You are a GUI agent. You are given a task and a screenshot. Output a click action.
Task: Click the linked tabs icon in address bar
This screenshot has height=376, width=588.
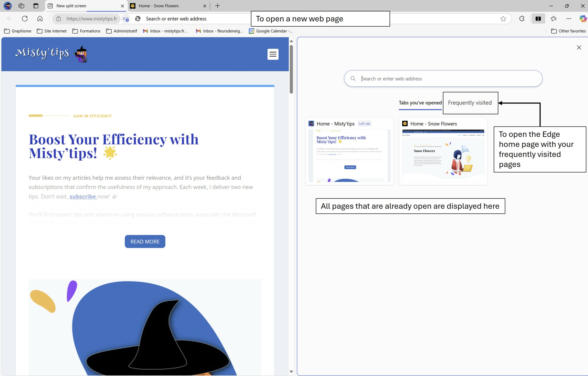pyautogui.click(x=126, y=19)
